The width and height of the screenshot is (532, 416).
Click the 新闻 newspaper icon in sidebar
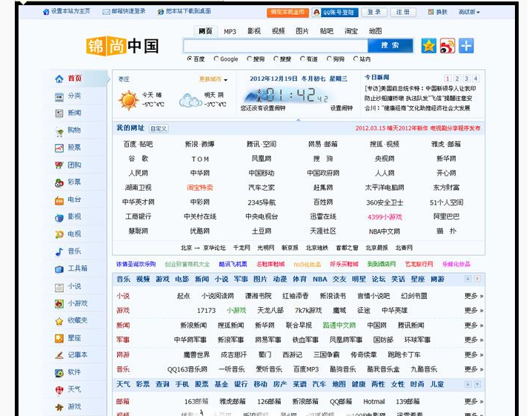point(59,113)
